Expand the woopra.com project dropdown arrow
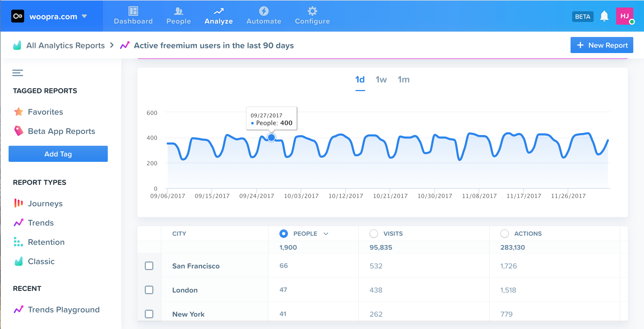Image resolution: width=644 pixels, height=329 pixels. (x=84, y=16)
